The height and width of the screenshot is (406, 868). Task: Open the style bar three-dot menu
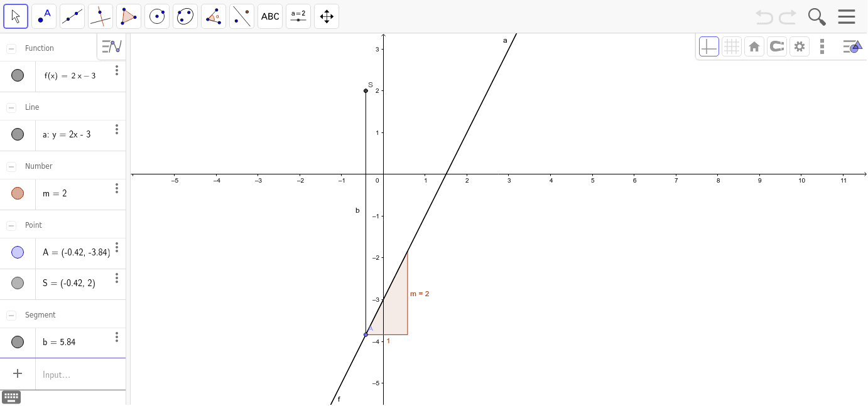[x=822, y=46]
